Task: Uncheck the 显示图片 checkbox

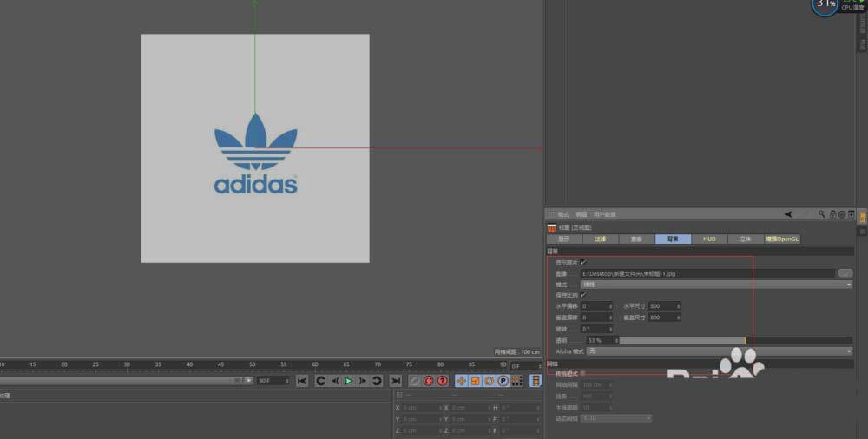Action: coord(582,262)
